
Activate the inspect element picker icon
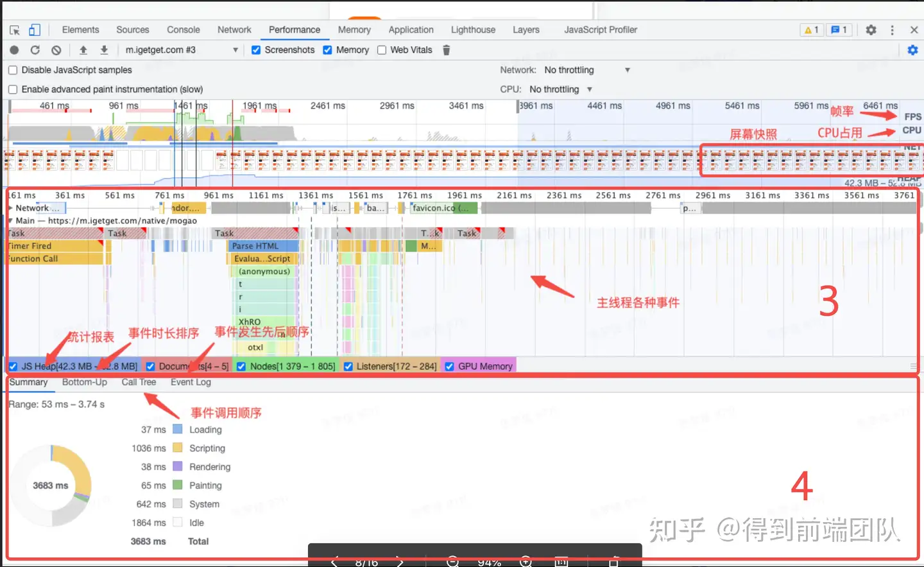coord(15,30)
